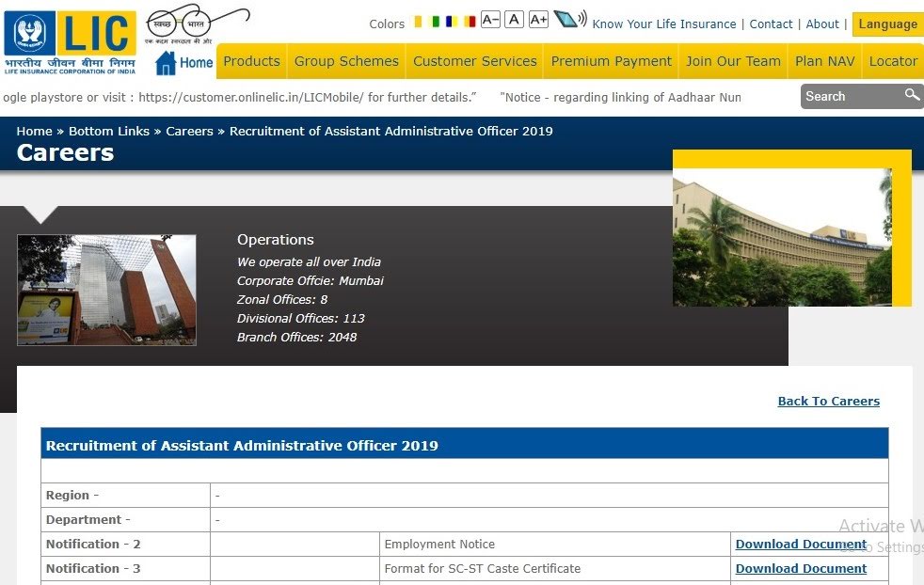
Task: Click the 'Notification - 2' row label
Action: [93, 545]
